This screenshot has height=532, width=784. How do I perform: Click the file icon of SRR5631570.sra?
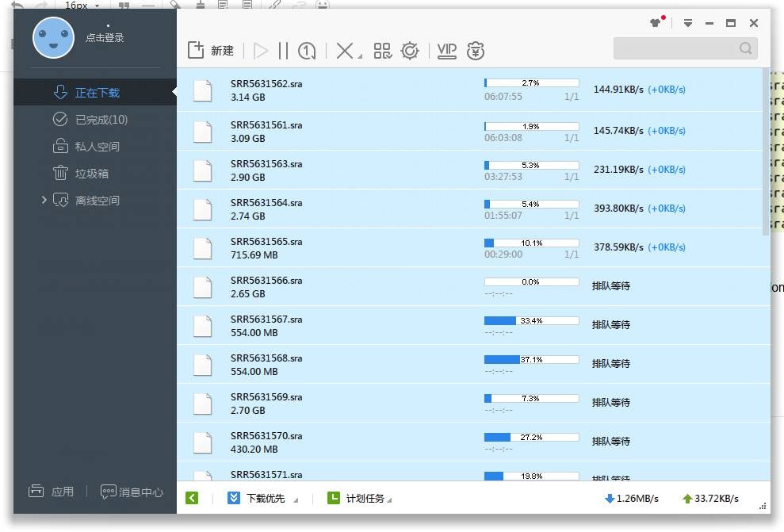[202, 442]
